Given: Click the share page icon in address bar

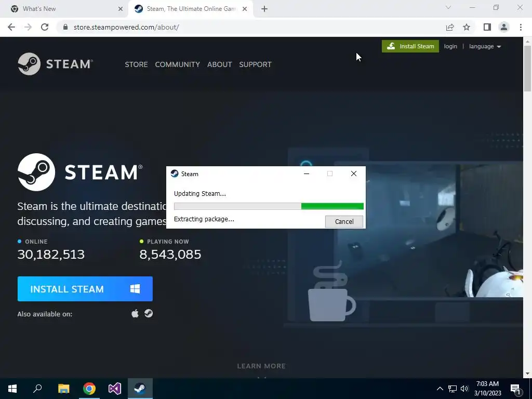Looking at the screenshot, I should coord(450,27).
